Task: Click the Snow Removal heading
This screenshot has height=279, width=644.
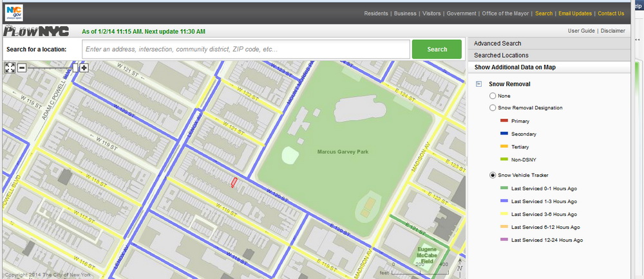Action: click(509, 84)
